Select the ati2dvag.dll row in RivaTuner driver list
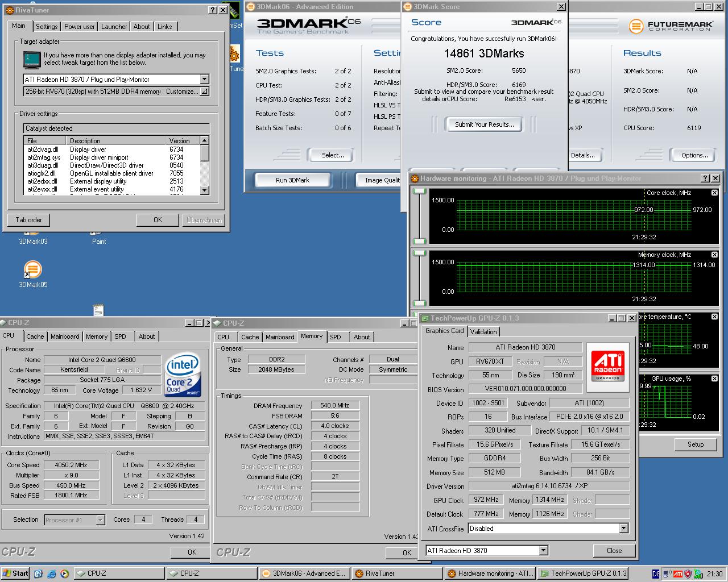Image resolution: width=728 pixels, height=582 pixels. click(112, 149)
